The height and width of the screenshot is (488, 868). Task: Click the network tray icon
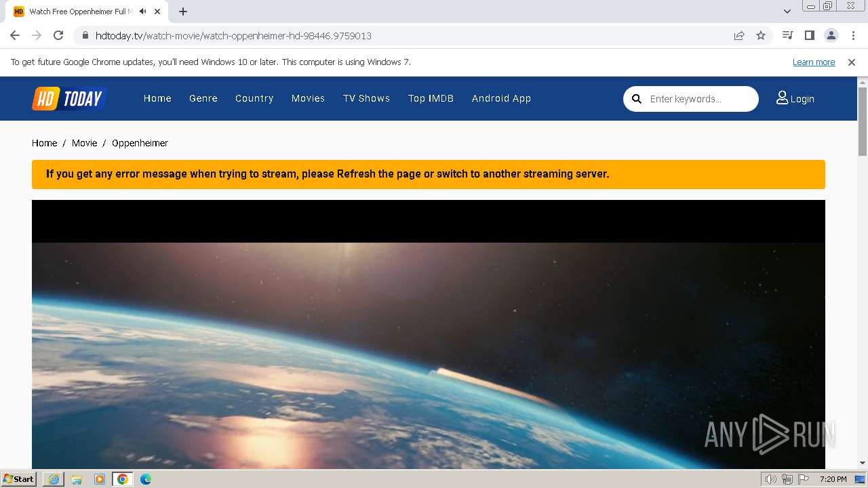(787, 479)
